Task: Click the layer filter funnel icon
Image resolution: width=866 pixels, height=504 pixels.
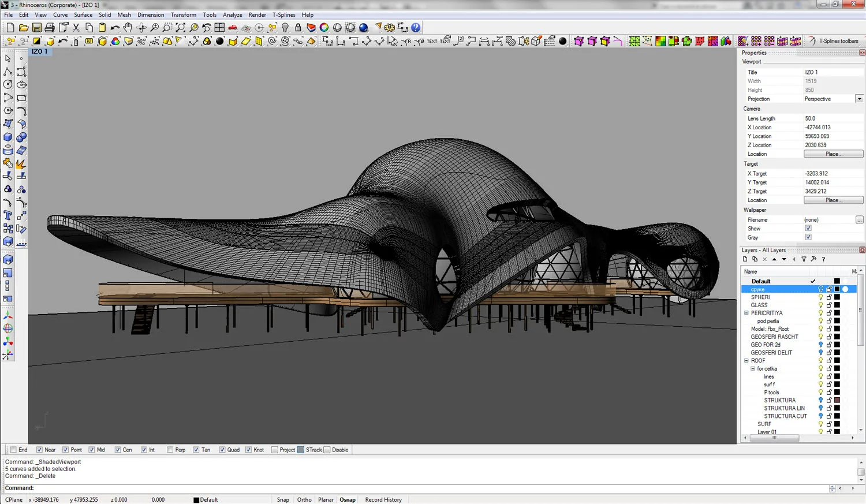Action: click(804, 259)
